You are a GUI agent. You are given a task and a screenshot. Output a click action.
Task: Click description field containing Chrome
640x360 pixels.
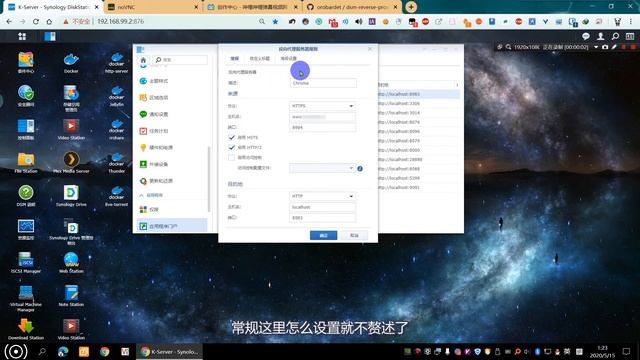coord(322,83)
